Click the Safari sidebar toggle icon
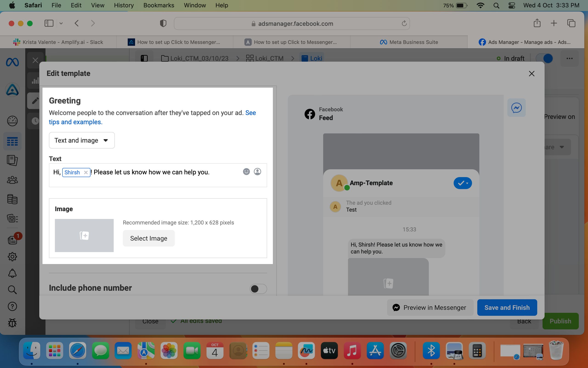 click(49, 23)
